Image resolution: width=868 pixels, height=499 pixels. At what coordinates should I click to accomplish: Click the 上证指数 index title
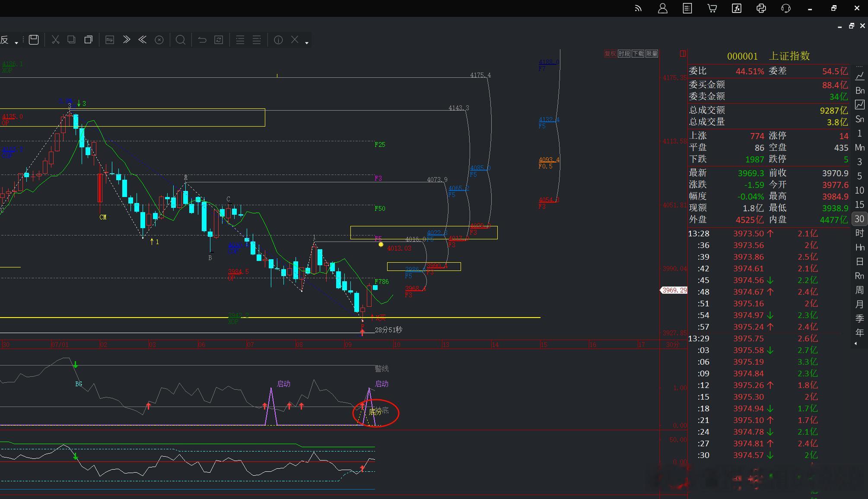[789, 56]
